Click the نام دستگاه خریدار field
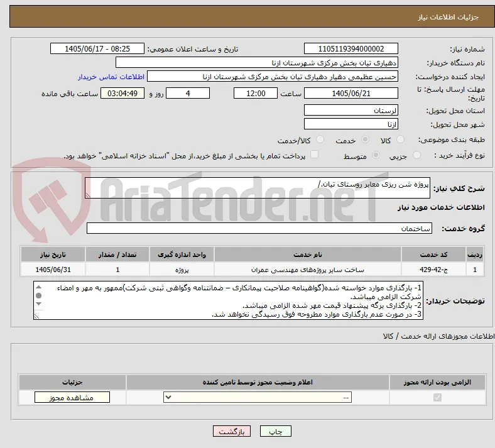Image resolution: width=495 pixels, height=448 pixels. pos(257,62)
